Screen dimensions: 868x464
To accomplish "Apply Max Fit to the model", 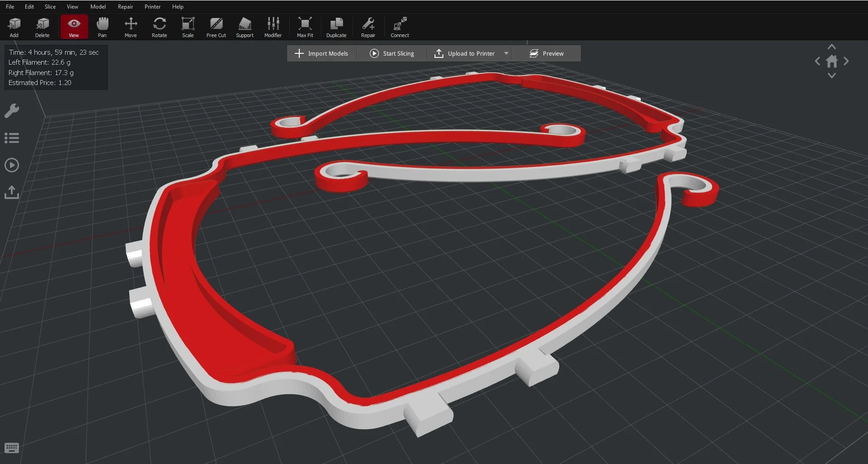I will (x=305, y=26).
